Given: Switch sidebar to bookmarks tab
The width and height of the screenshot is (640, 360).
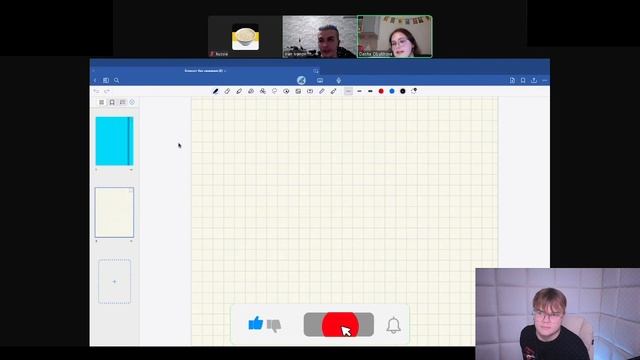Looking at the screenshot, I should click(x=112, y=102).
